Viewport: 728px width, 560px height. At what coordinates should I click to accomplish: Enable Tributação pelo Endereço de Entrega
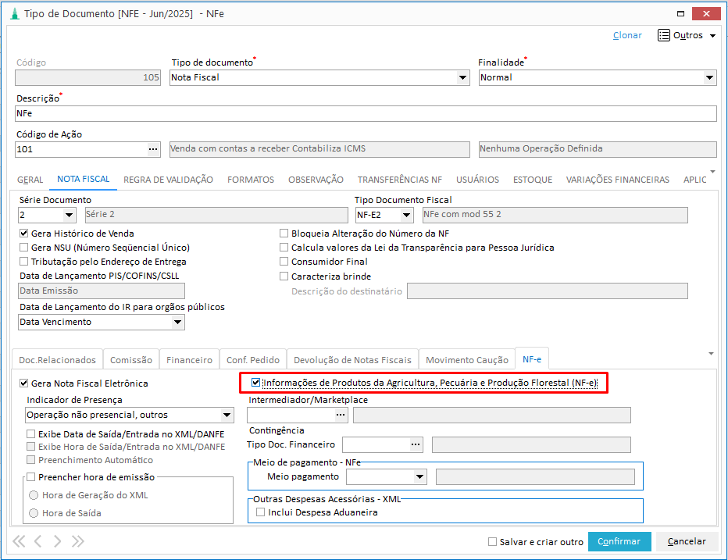(x=23, y=262)
